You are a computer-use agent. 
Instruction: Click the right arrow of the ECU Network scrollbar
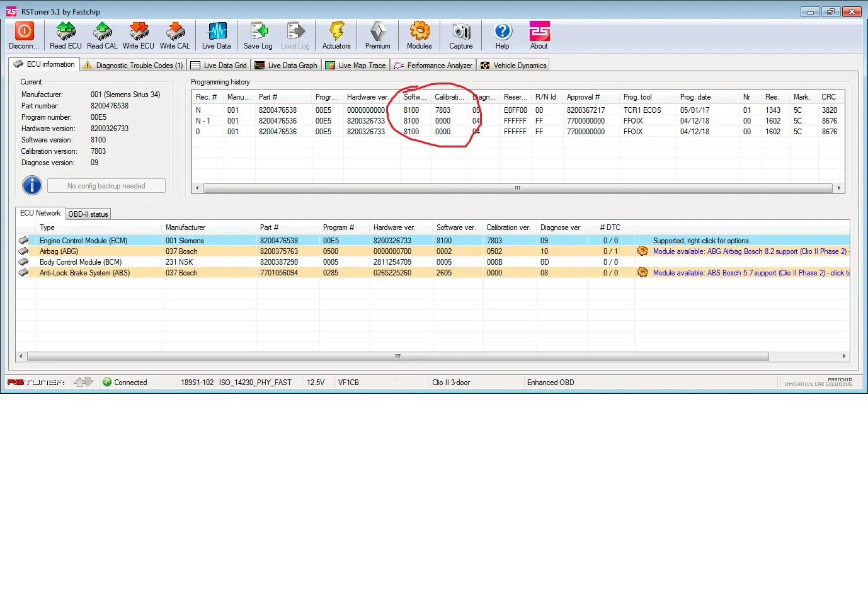(844, 356)
